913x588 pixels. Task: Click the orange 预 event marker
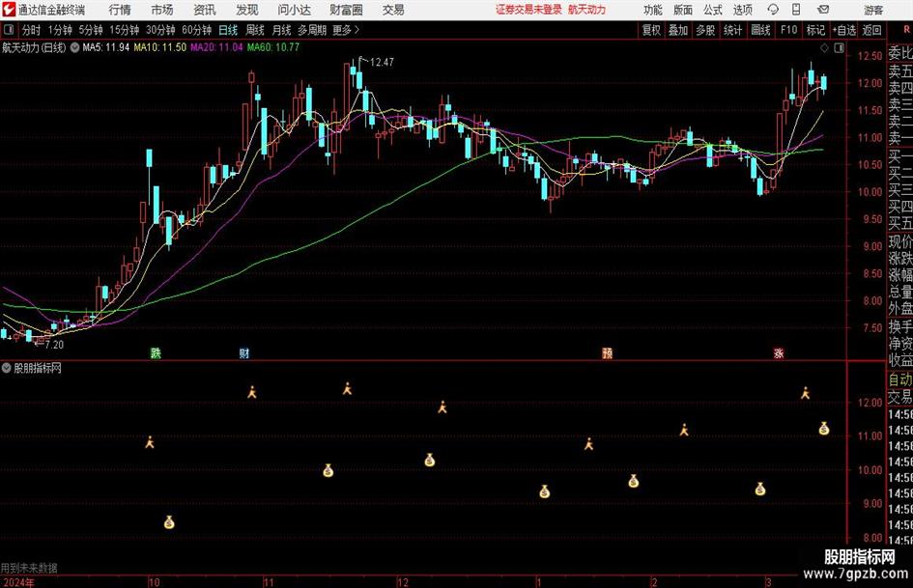608,352
